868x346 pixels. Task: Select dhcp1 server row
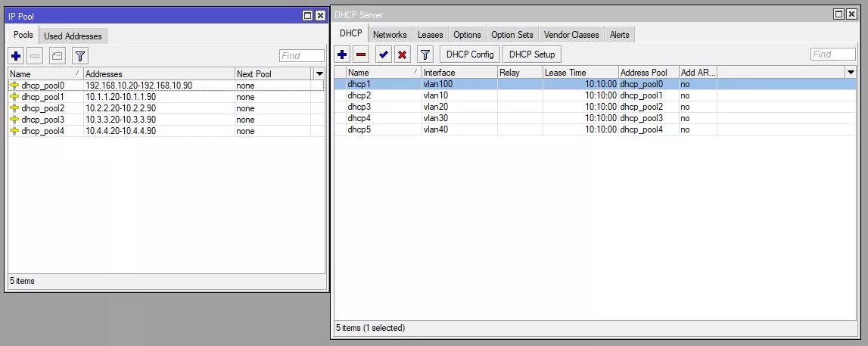click(x=595, y=84)
